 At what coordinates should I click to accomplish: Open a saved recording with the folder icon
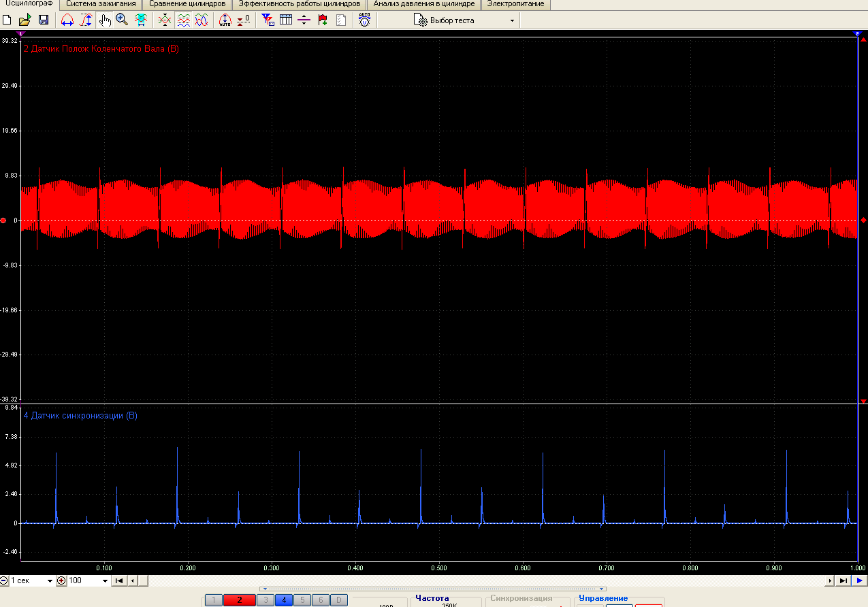[25, 20]
